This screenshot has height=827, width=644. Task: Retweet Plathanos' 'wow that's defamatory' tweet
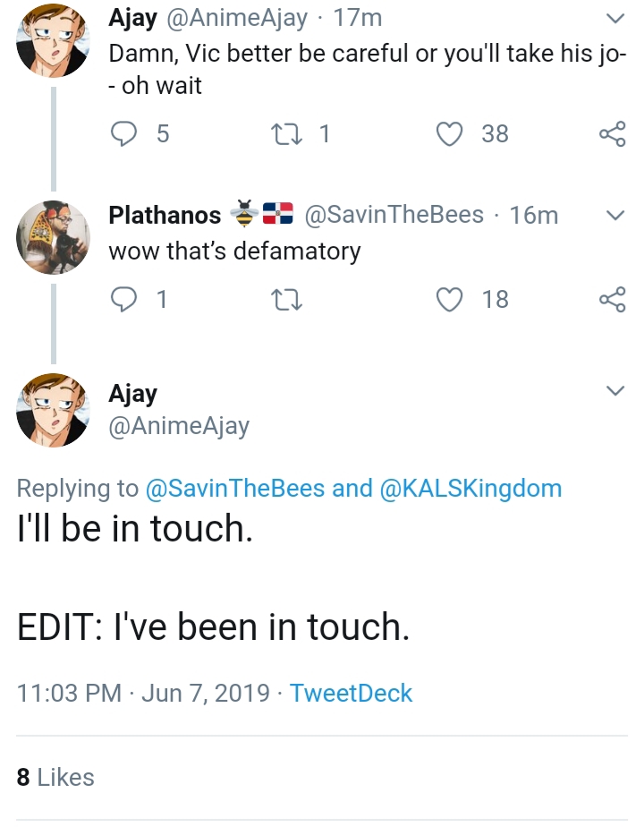click(286, 299)
